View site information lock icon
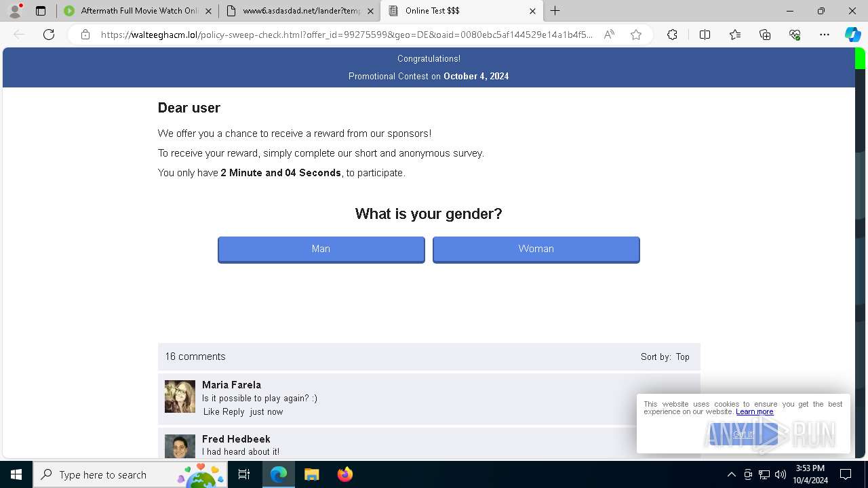The width and height of the screenshot is (868, 488). click(85, 35)
